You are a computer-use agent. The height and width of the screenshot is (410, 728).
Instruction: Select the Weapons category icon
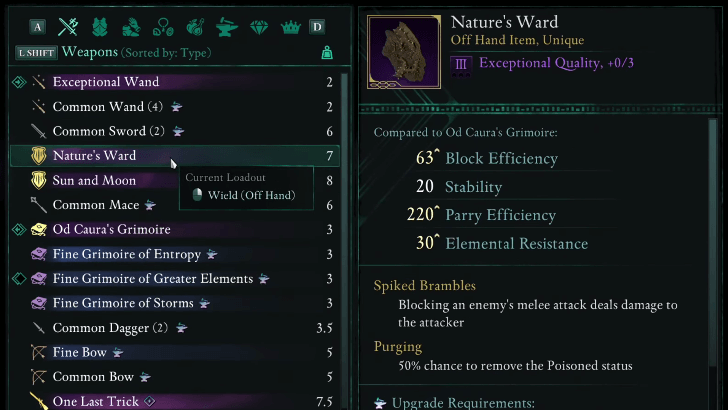pos(68,26)
